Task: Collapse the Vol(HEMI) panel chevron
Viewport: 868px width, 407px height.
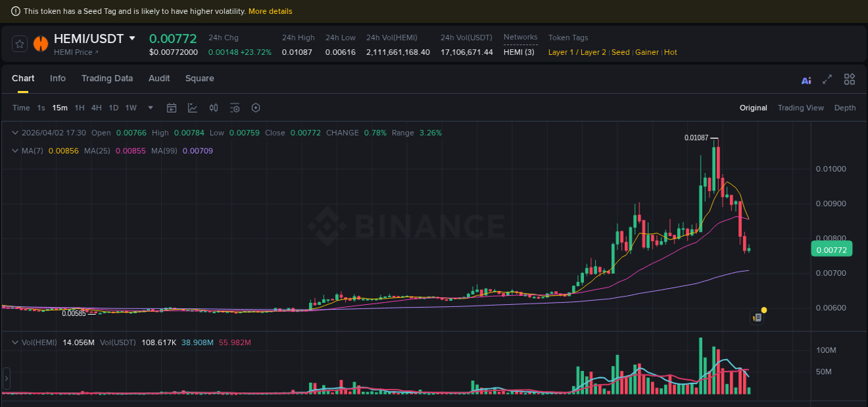Action: [15, 342]
